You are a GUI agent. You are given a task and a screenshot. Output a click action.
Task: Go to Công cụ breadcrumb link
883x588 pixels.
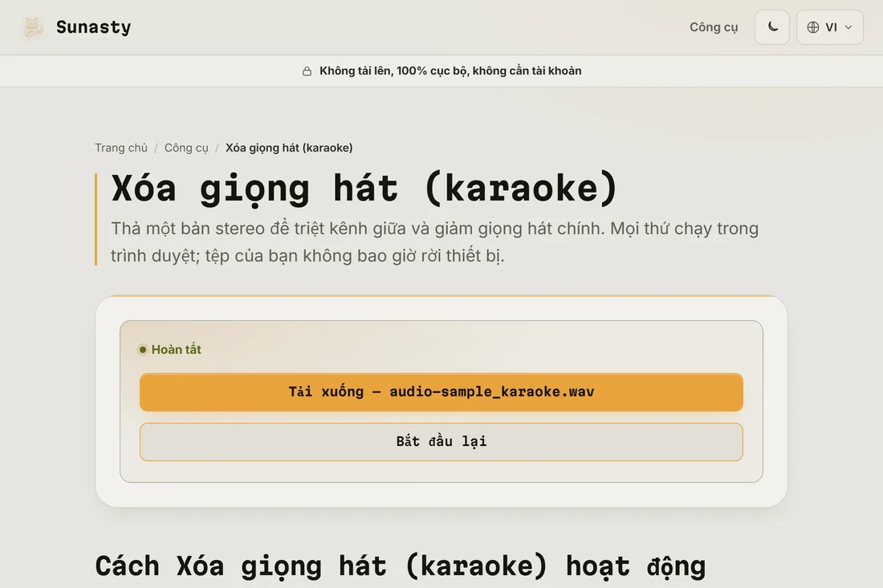186,148
